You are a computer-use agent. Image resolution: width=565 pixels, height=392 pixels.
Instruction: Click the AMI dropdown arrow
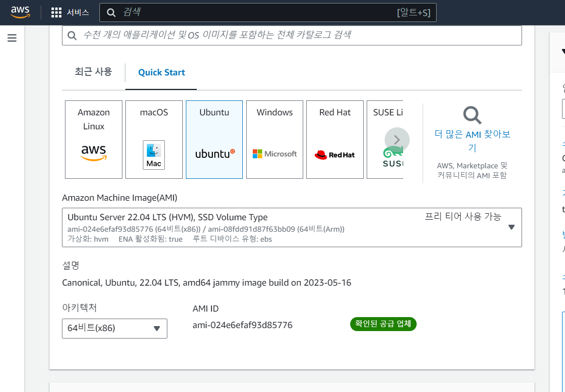click(x=512, y=227)
